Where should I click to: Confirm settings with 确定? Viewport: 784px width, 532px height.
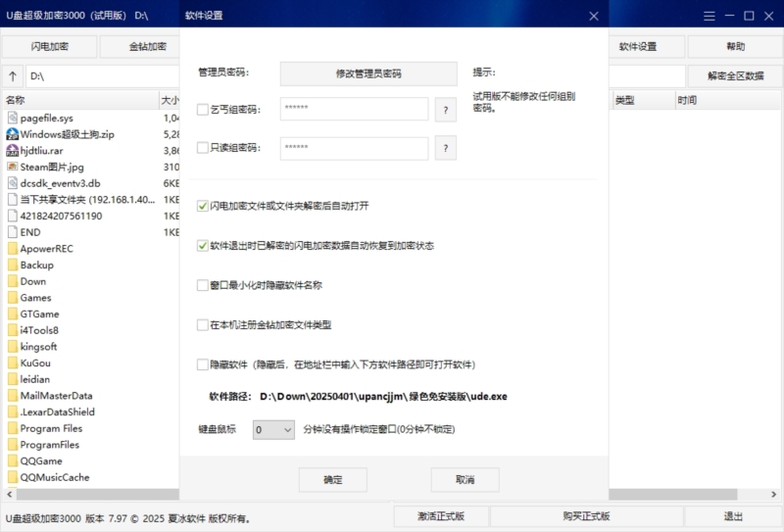pyautogui.click(x=333, y=479)
